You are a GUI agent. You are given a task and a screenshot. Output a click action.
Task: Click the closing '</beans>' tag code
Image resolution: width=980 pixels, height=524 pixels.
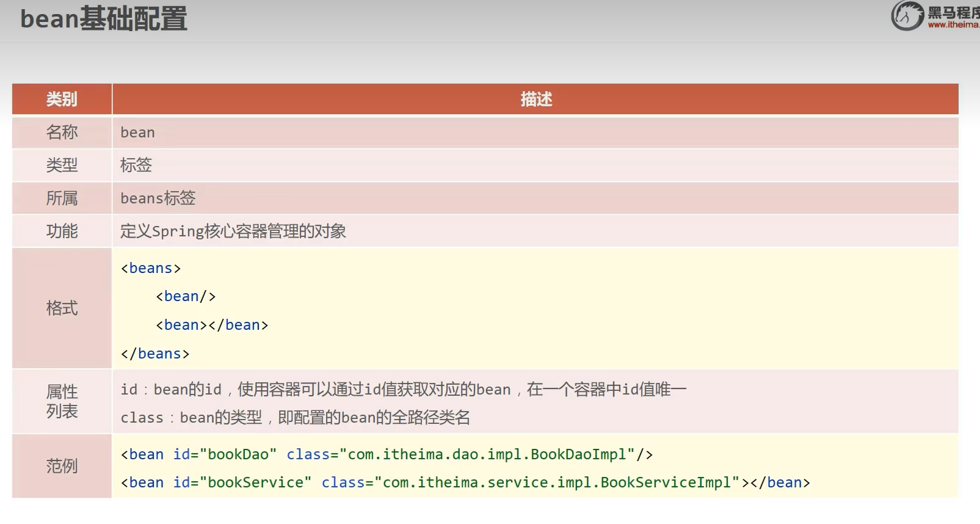pos(155,354)
